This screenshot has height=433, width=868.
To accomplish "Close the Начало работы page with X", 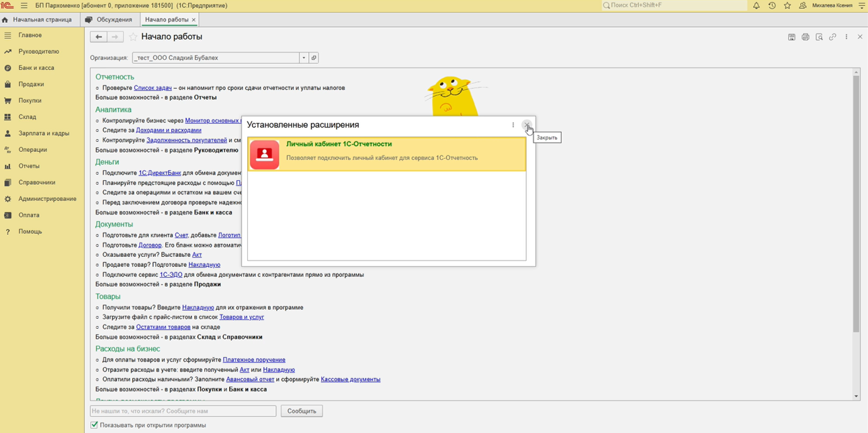I will pos(860,37).
